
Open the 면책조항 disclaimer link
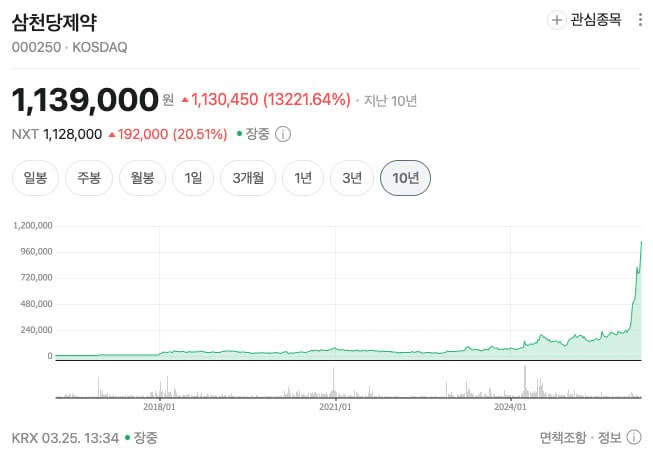[562, 437]
